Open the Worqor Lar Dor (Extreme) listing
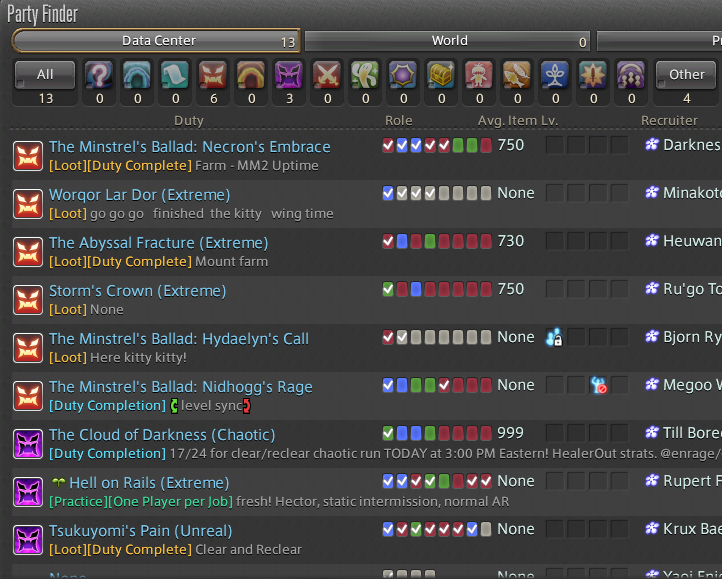722x579 pixels. pyautogui.click(x=140, y=194)
